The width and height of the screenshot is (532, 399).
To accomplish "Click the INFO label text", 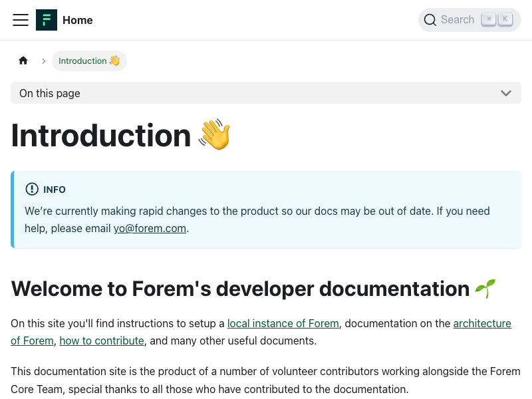I will click(x=55, y=190).
